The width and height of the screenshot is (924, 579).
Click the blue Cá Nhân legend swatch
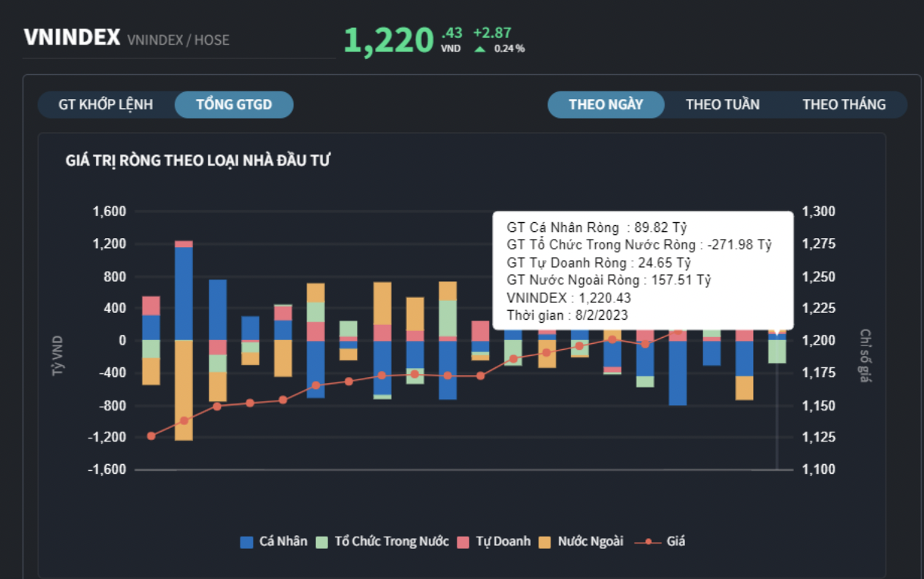coord(247,541)
